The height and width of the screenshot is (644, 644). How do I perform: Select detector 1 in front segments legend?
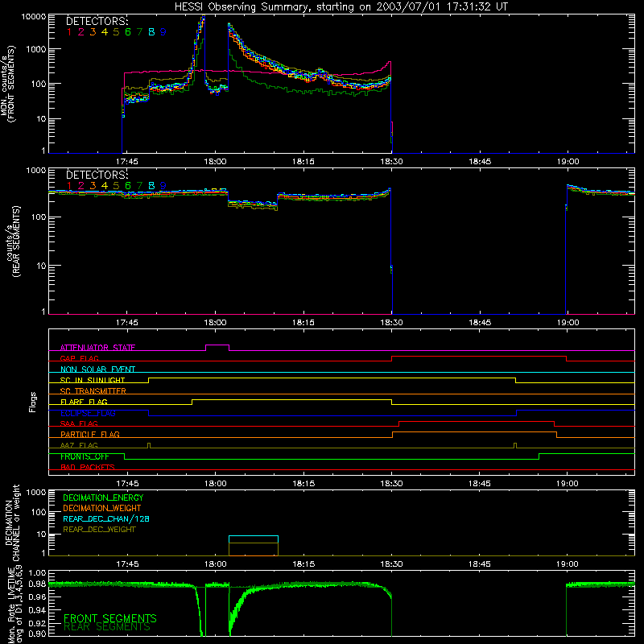tap(69, 32)
